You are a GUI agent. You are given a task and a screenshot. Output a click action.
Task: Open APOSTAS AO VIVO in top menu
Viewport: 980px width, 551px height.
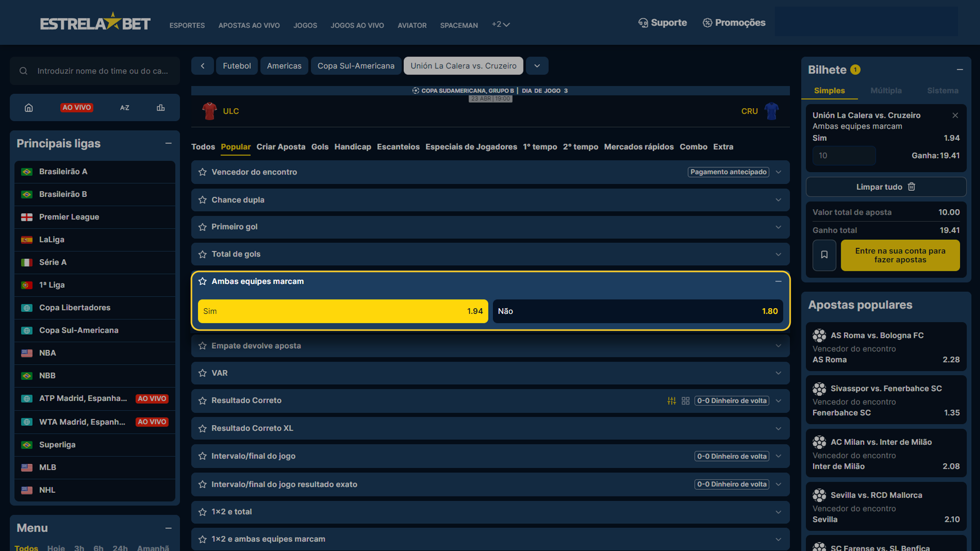coord(249,25)
